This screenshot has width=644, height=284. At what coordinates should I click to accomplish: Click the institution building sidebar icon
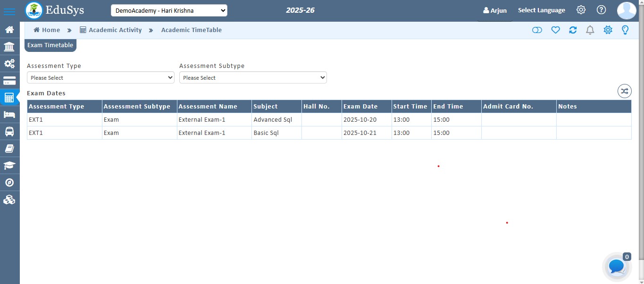point(9,47)
